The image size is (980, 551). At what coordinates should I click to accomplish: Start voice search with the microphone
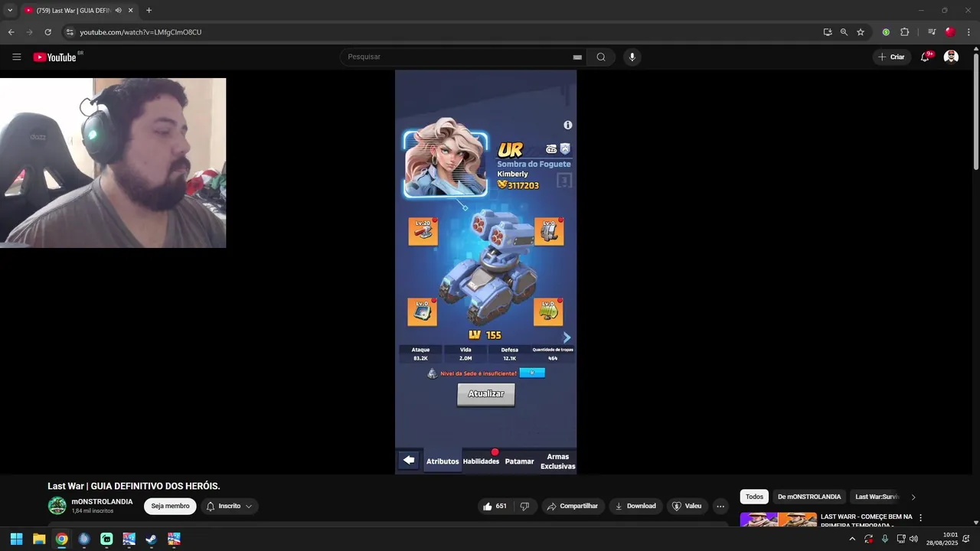pyautogui.click(x=632, y=57)
